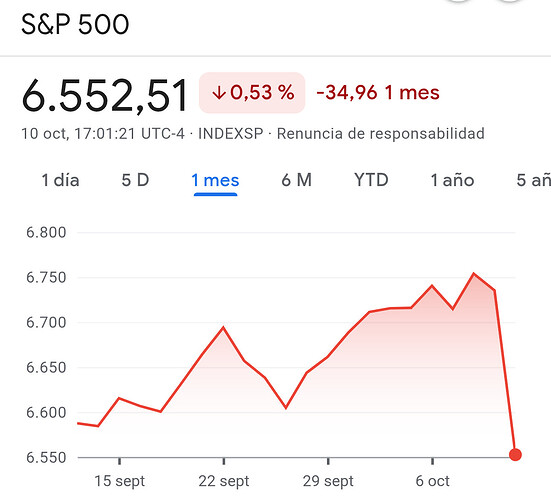Click the 6.552,51 index price
Image resolution: width=551 pixels, height=500 pixels.
(x=104, y=96)
